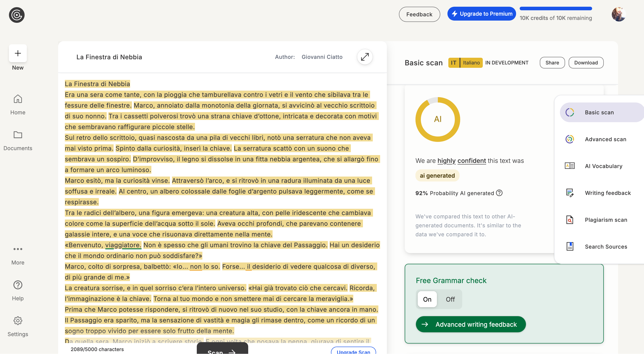This screenshot has width=644, height=354.
Task: Select Plagiarism scan menu item
Action: [602, 220]
